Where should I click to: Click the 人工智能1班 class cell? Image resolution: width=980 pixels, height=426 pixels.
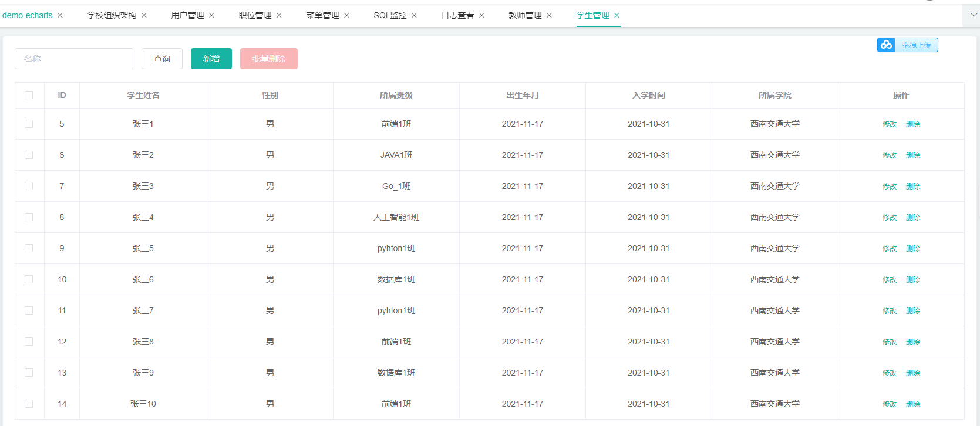tap(396, 217)
